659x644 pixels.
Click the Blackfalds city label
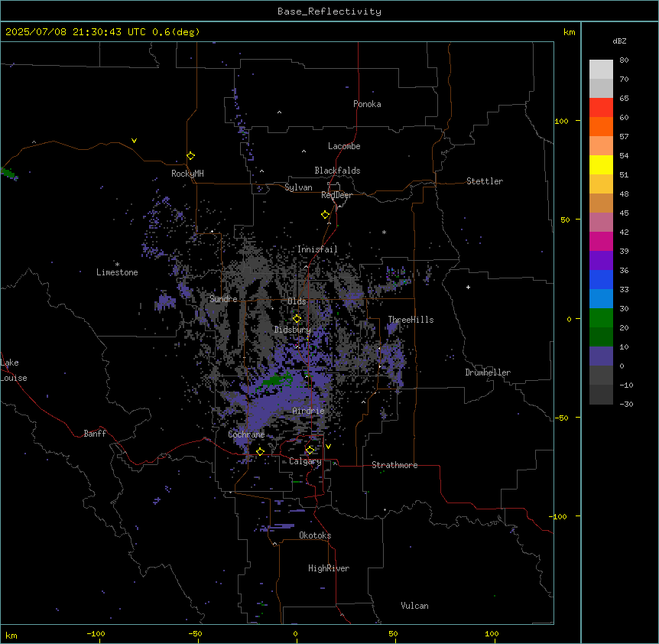pyautogui.click(x=337, y=171)
